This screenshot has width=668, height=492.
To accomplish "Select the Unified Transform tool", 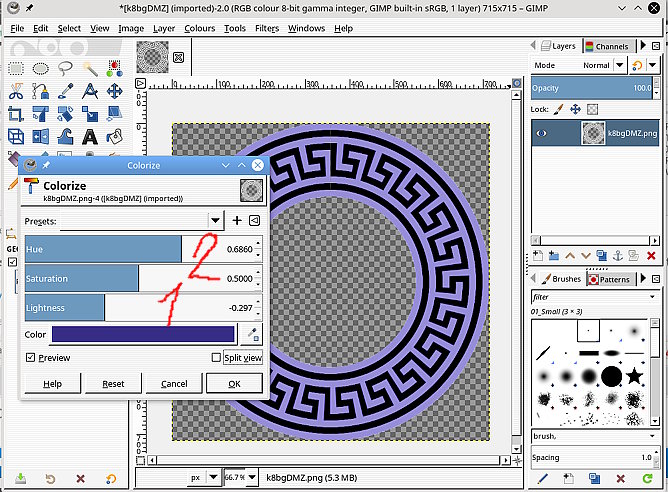I will tap(40, 114).
